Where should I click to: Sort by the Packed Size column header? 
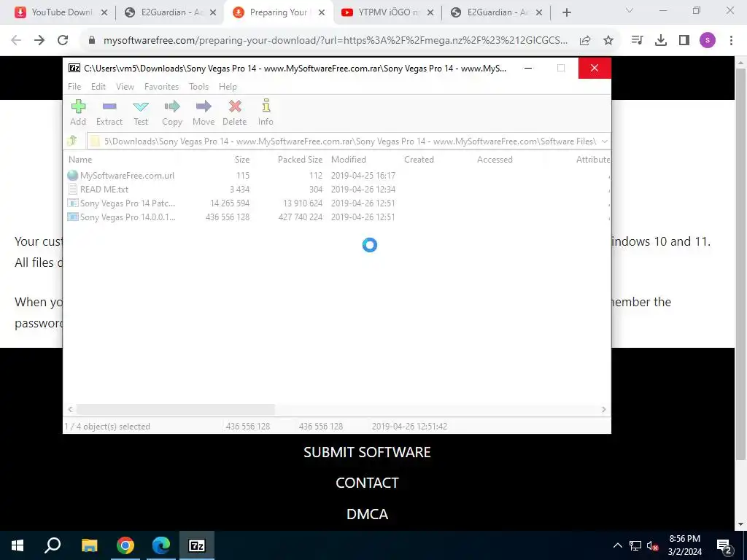(x=300, y=160)
